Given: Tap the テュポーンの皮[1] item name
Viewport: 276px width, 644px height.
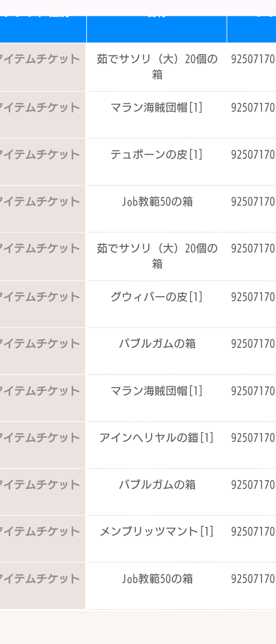Looking at the screenshot, I should [x=156, y=154].
